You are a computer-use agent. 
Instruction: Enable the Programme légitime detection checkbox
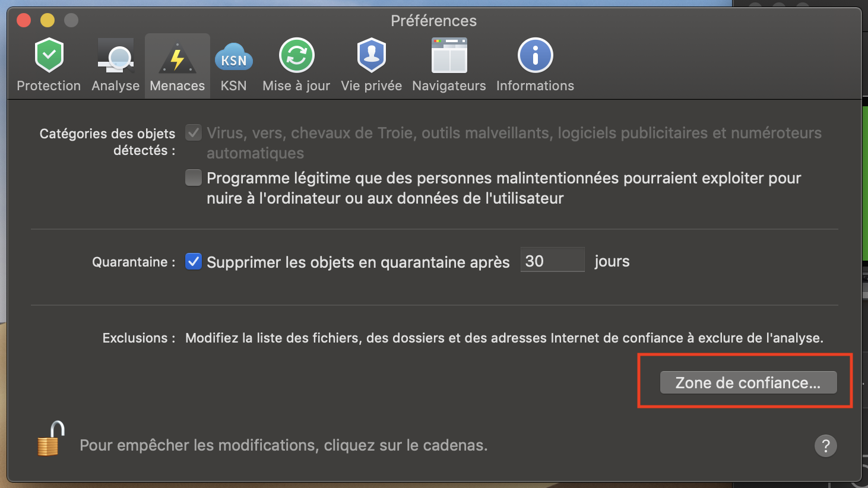point(194,178)
